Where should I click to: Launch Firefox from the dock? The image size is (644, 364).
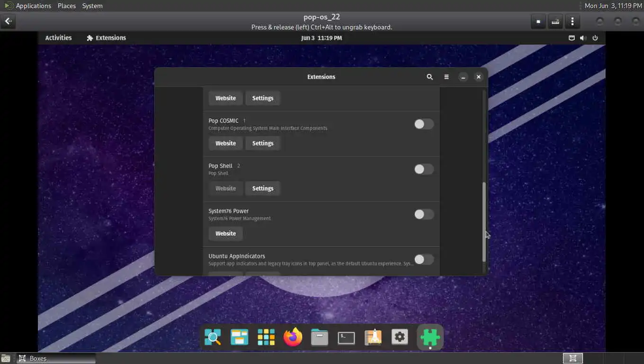[x=293, y=337]
